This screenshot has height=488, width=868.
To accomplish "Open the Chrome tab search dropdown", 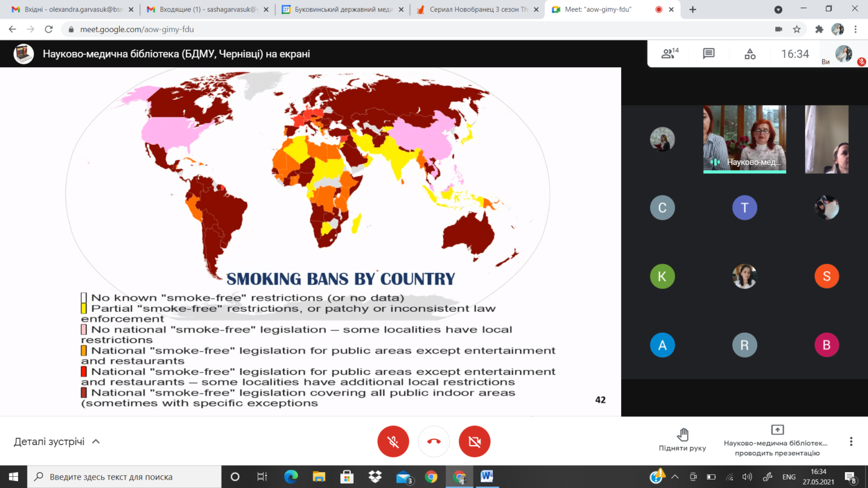I will (x=778, y=10).
